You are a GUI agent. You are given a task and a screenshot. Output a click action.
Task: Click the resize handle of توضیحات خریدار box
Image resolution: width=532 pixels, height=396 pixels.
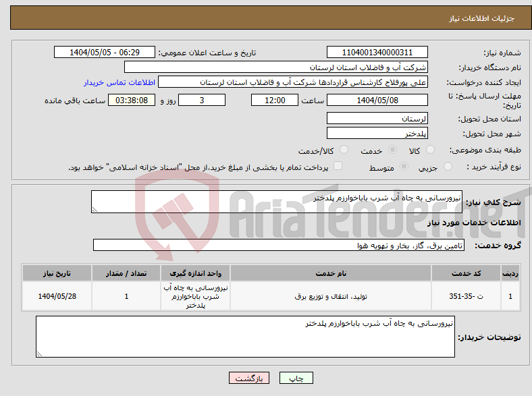pyautogui.click(x=39, y=354)
